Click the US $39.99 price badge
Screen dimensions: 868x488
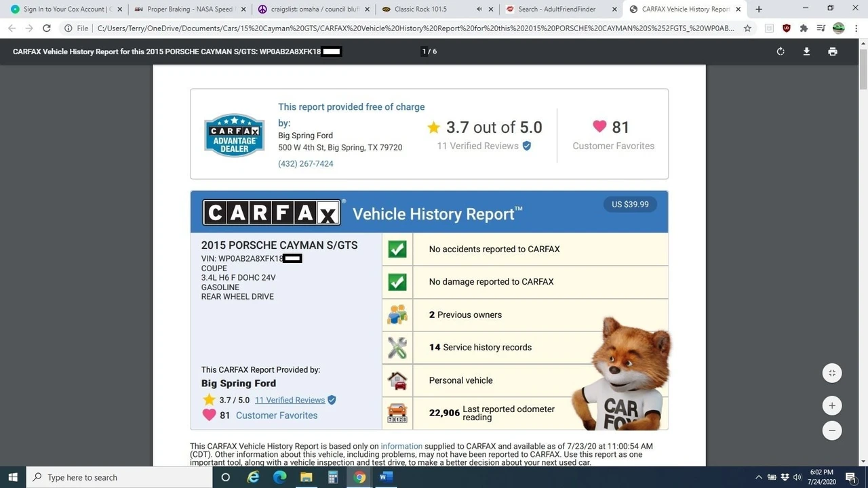click(630, 204)
